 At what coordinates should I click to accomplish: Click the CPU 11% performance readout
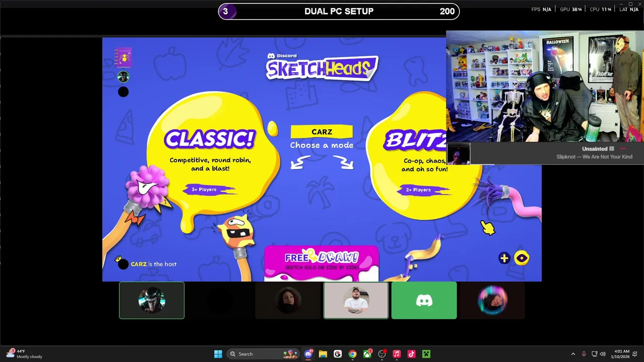point(600,10)
